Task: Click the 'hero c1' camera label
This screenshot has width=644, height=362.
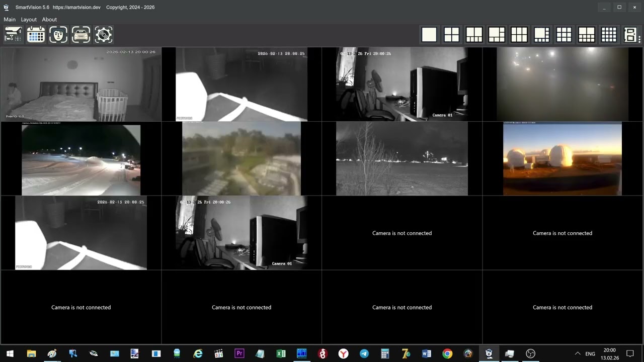Action: [15, 116]
